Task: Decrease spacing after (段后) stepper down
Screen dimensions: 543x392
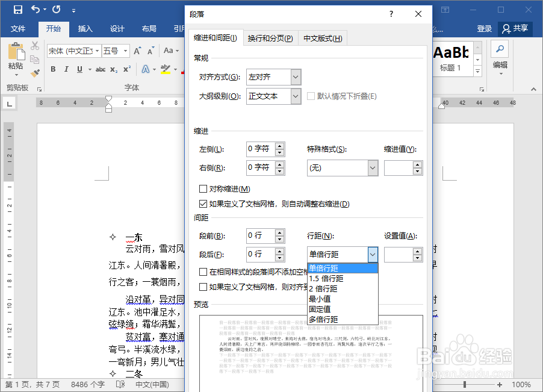Action: point(279,258)
